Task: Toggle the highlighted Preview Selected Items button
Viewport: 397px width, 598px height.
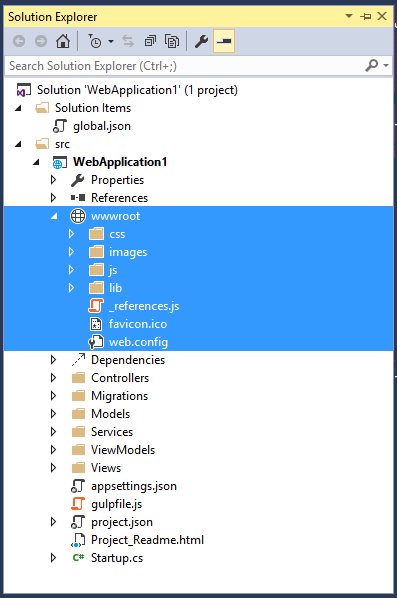Action: pyautogui.click(x=224, y=41)
